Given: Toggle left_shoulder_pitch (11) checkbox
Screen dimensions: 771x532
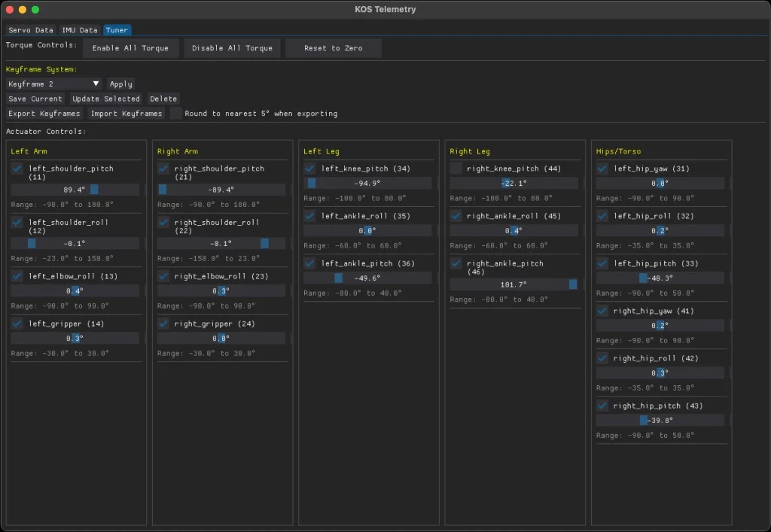Looking at the screenshot, I should pos(17,169).
